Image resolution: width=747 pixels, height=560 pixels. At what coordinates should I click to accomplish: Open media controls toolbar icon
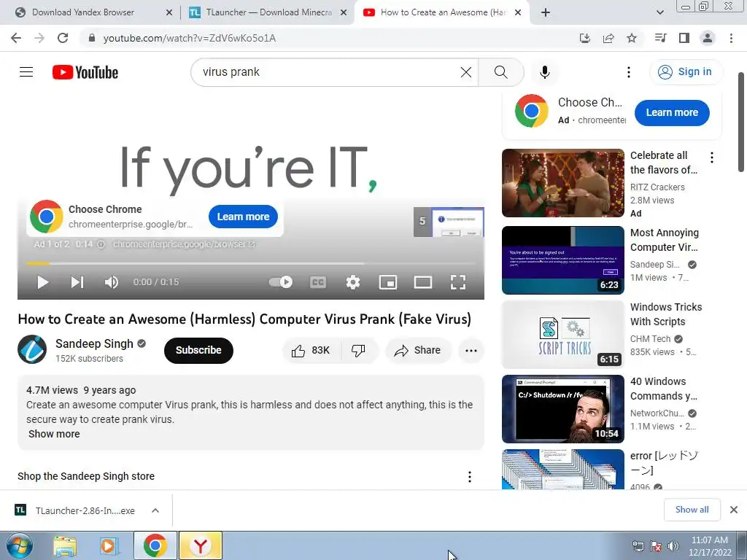pyautogui.click(x=660, y=38)
